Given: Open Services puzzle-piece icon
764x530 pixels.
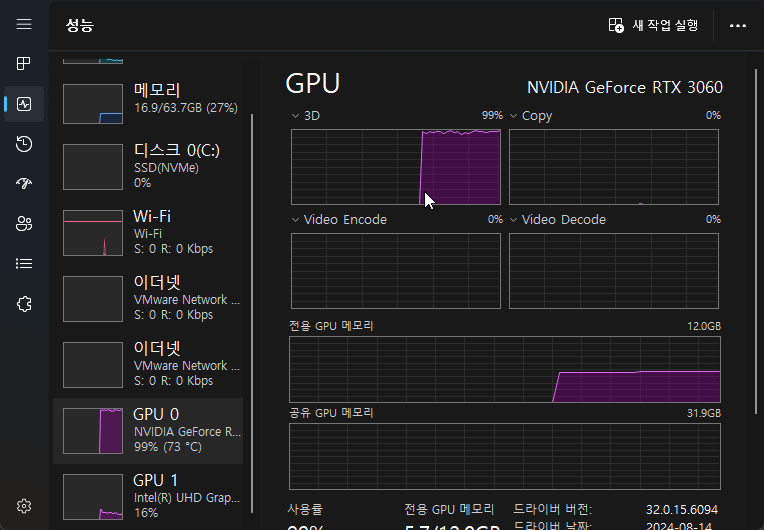Looking at the screenshot, I should [x=24, y=304].
